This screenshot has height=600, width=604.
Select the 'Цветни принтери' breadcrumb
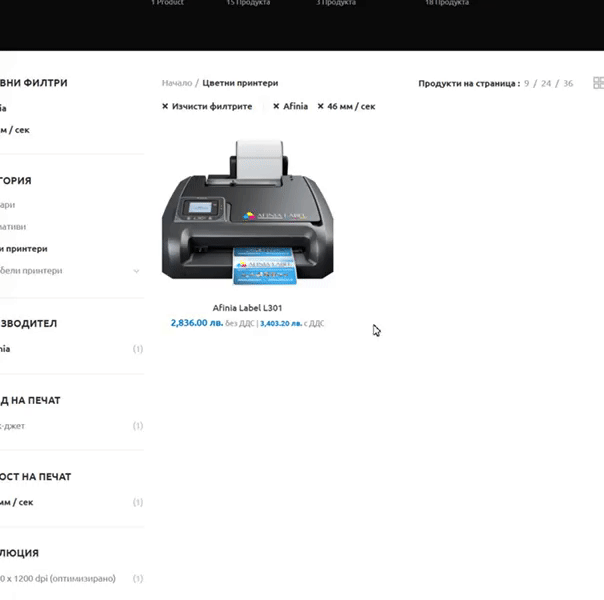coord(240,83)
